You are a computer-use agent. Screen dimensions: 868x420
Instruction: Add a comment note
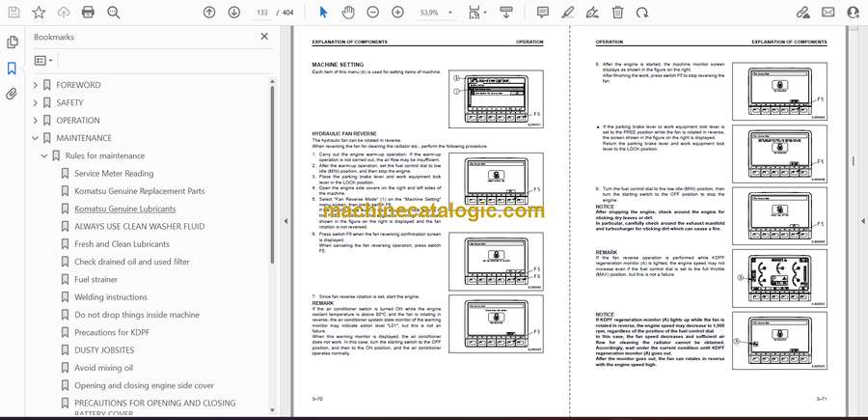543,13
